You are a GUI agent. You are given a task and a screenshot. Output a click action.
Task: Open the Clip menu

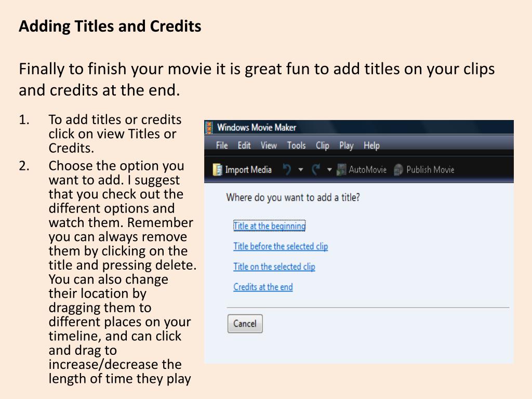pos(322,145)
